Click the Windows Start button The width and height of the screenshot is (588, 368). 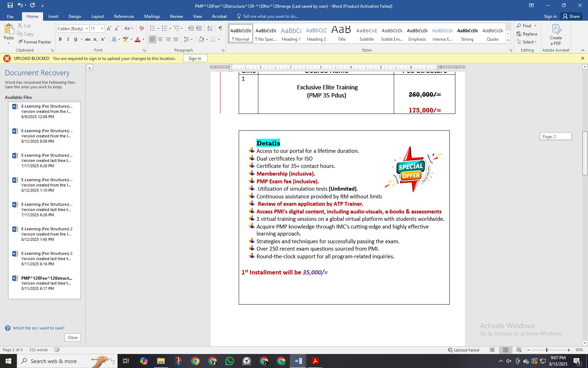tap(8, 361)
